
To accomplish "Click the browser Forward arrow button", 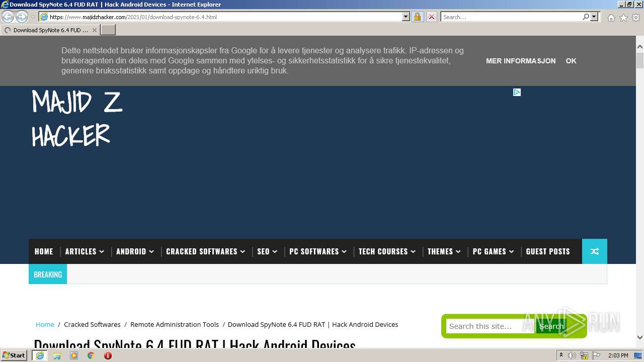I will pos(22,17).
